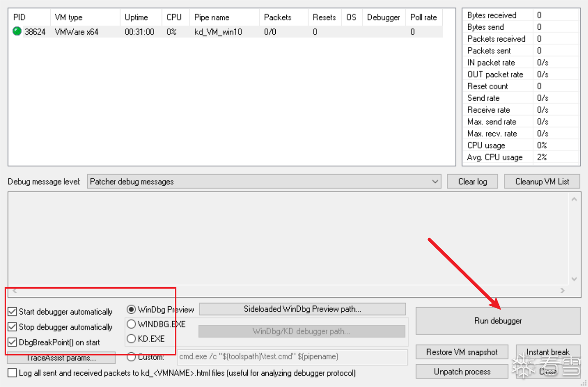Click Cleanup VM List button
Image resolution: width=588 pixels, height=387 pixels.
pyautogui.click(x=542, y=181)
